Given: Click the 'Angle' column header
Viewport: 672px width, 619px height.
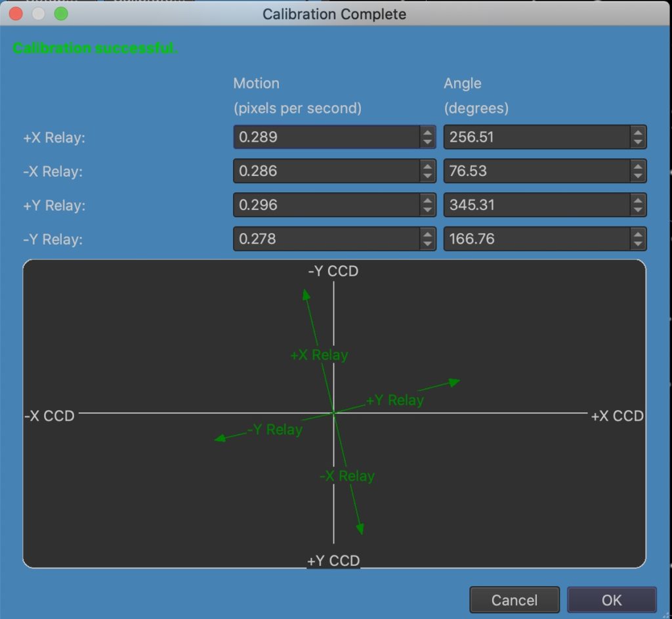Looking at the screenshot, I should (463, 83).
